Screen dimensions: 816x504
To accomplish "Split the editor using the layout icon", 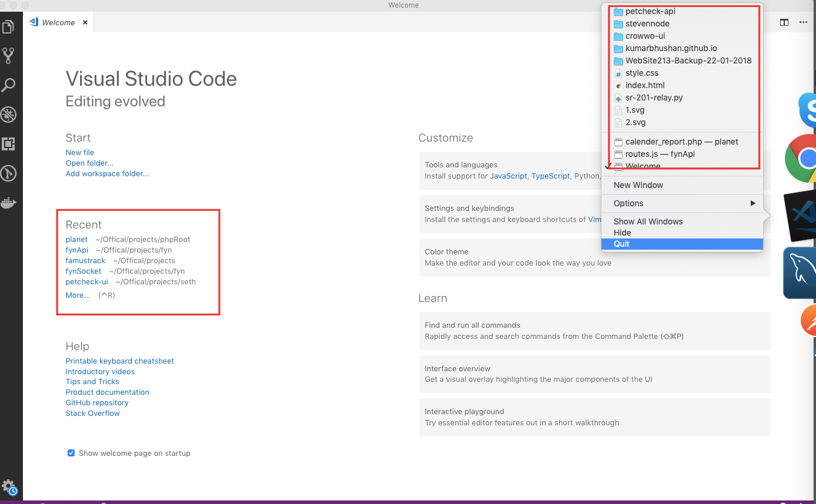I will (784, 22).
